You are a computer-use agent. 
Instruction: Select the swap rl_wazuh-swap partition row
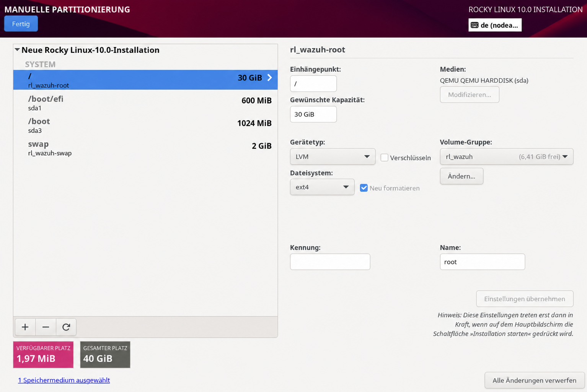point(145,148)
